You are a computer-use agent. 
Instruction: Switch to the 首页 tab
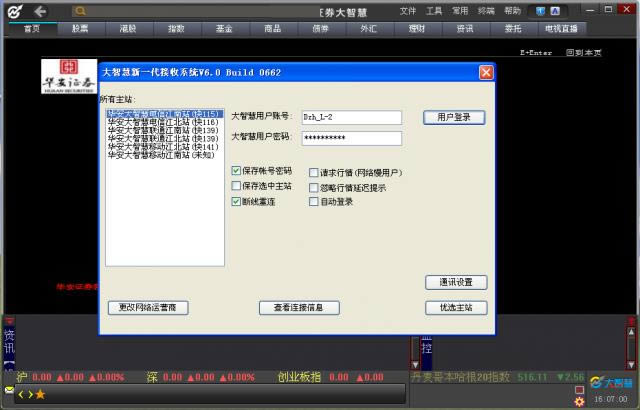[x=32, y=29]
